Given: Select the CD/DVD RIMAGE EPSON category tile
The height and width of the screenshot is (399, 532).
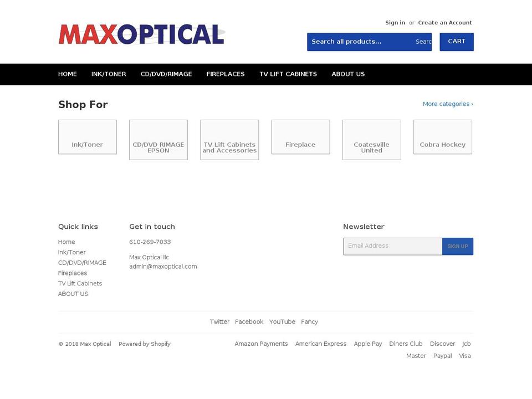Looking at the screenshot, I should click(x=158, y=140).
